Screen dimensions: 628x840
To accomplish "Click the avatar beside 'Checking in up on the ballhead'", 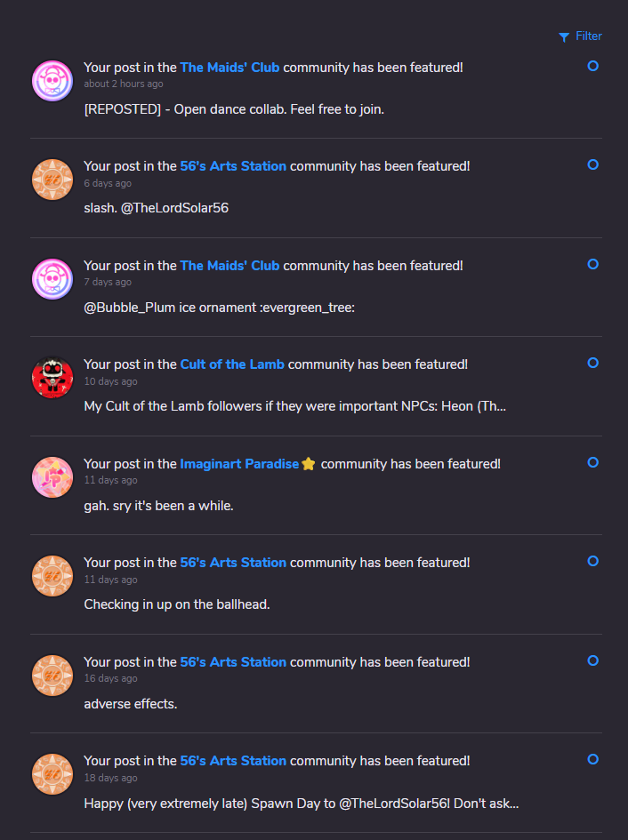I will tap(52, 576).
